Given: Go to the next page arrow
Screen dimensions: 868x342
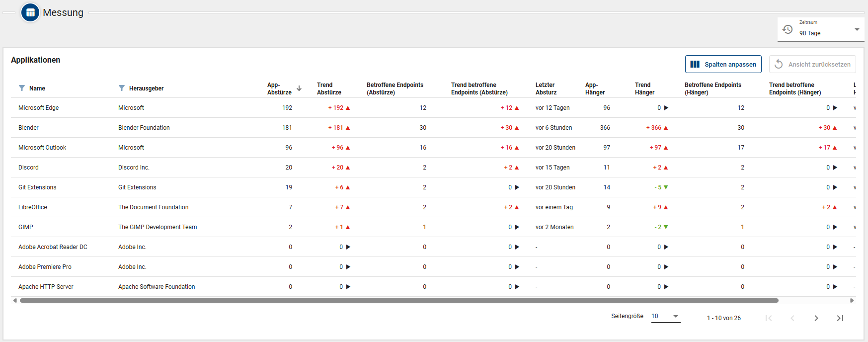Looking at the screenshot, I should tap(816, 318).
